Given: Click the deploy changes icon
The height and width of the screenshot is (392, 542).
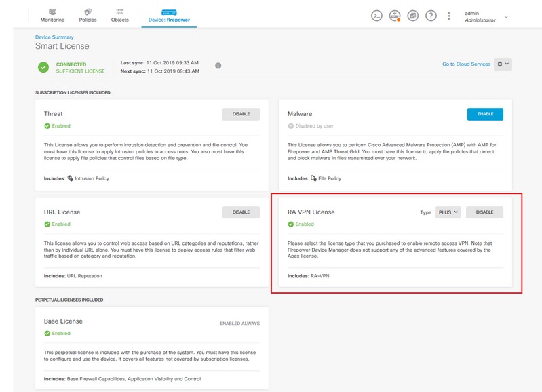Looking at the screenshot, I should coord(395,16).
